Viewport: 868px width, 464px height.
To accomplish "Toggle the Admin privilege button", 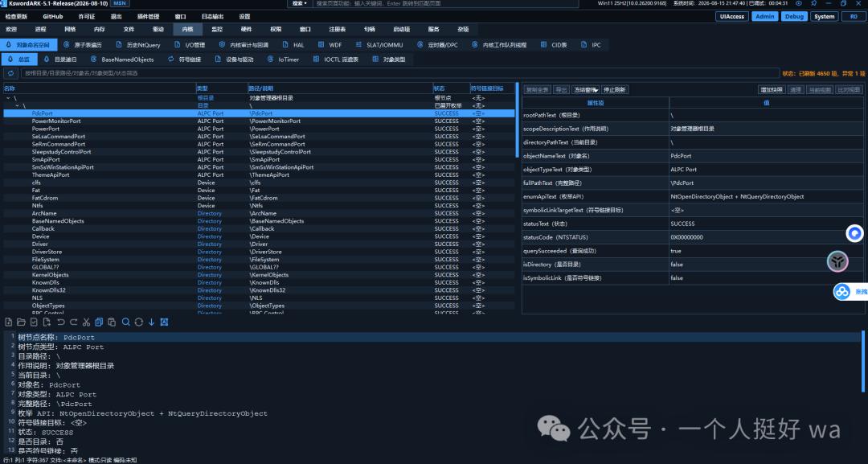I will tap(765, 17).
